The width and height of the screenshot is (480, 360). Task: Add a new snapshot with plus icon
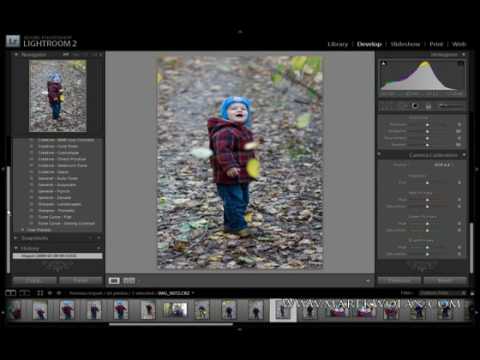coord(99,238)
